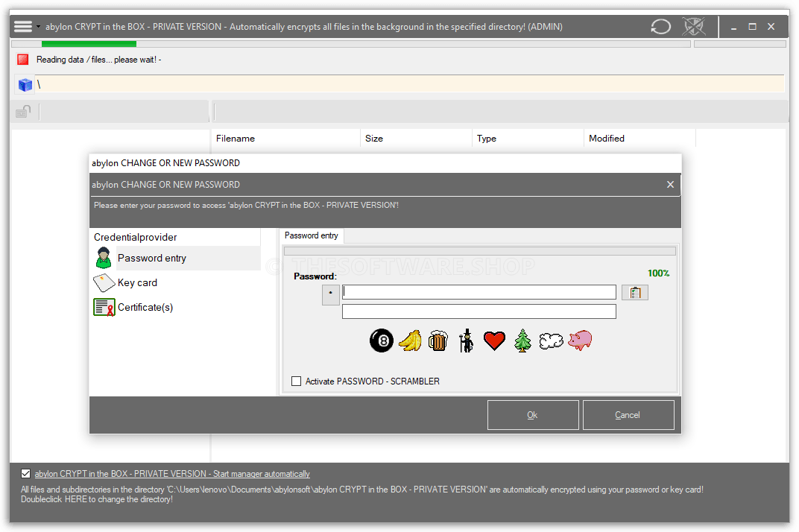Click the cloud symbol icon

[x=551, y=341]
